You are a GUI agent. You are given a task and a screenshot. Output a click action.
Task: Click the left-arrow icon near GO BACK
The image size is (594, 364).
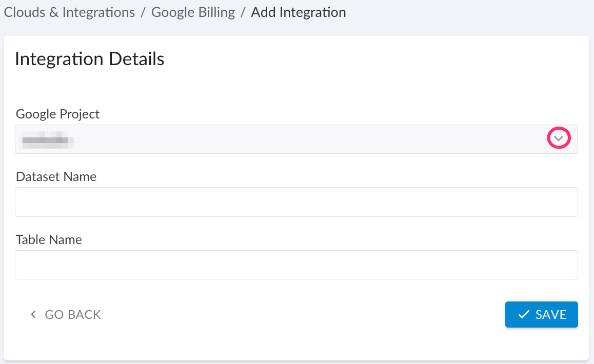pyautogui.click(x=33, y=314)
